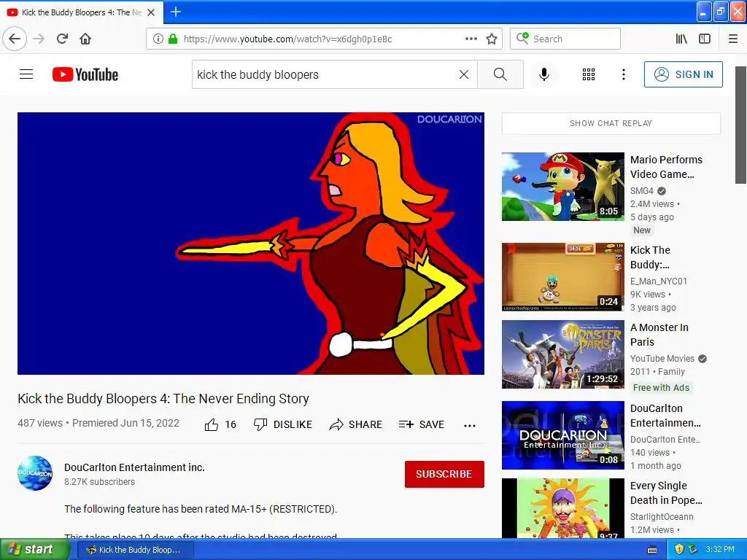Image resolution: width=747 pixels, height=560 pixels.
Task: Share this video
Action: (356, 424)
